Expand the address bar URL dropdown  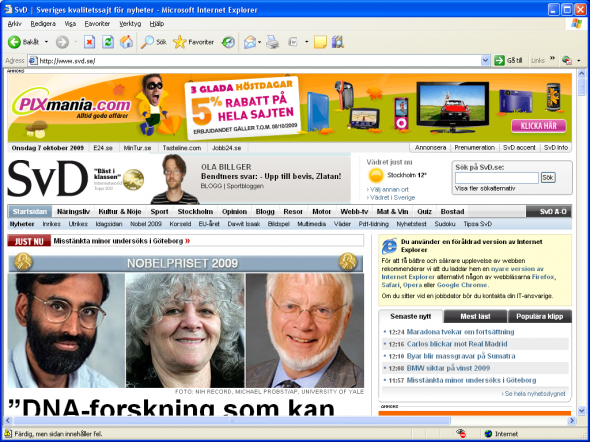(485, 60)
